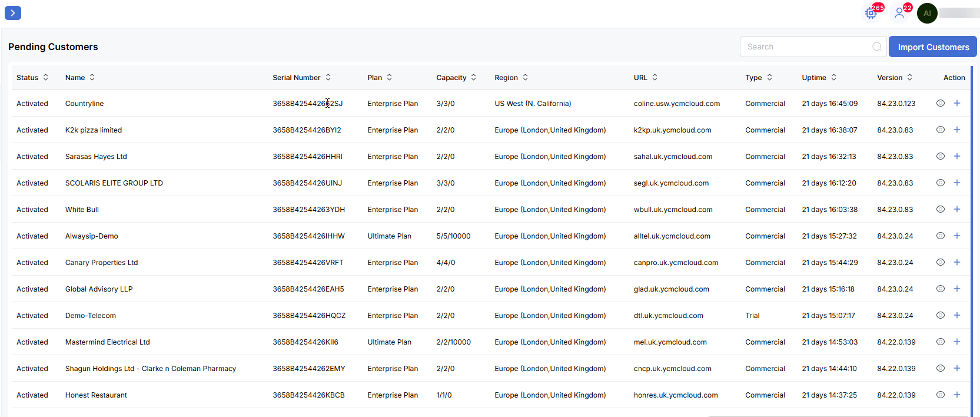Click the plus icon for Sarasas Hayes Ltd
Image resolution: width=980 pixels, height=417 pixels.
957,156
